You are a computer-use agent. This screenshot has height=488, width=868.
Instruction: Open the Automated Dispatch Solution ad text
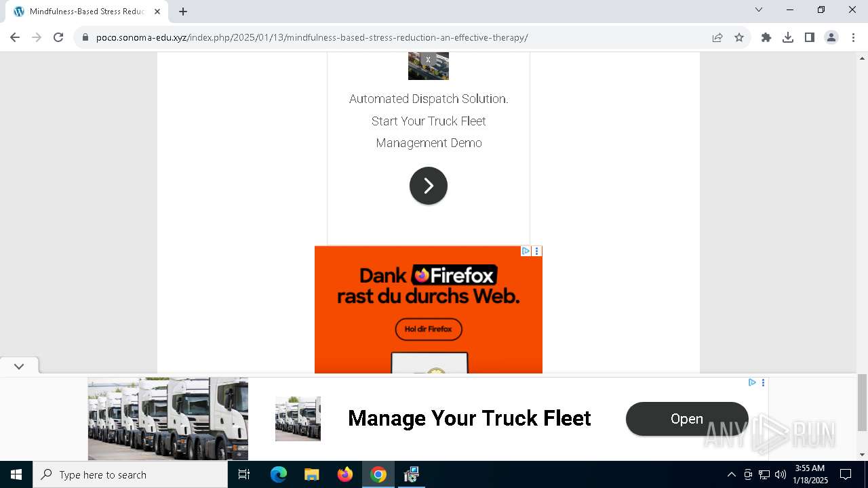point(429,121)
